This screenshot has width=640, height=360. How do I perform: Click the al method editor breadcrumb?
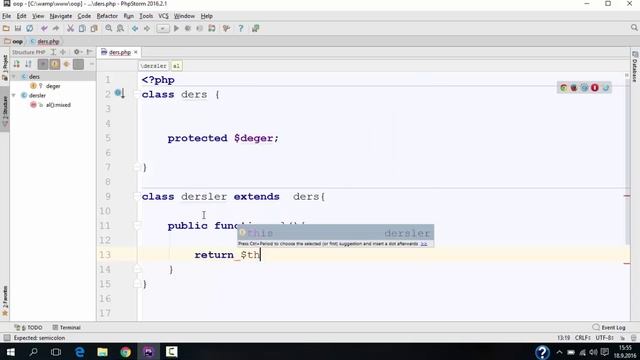coord(176,66)
